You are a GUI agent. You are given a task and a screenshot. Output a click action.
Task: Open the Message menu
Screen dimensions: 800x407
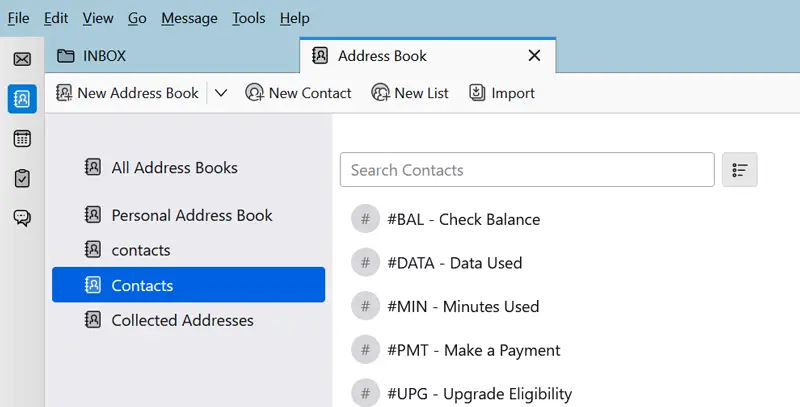(189, 18)
